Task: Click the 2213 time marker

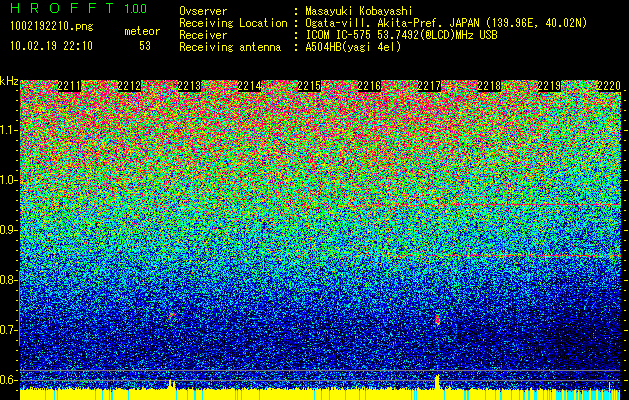Action: [189, 86]
